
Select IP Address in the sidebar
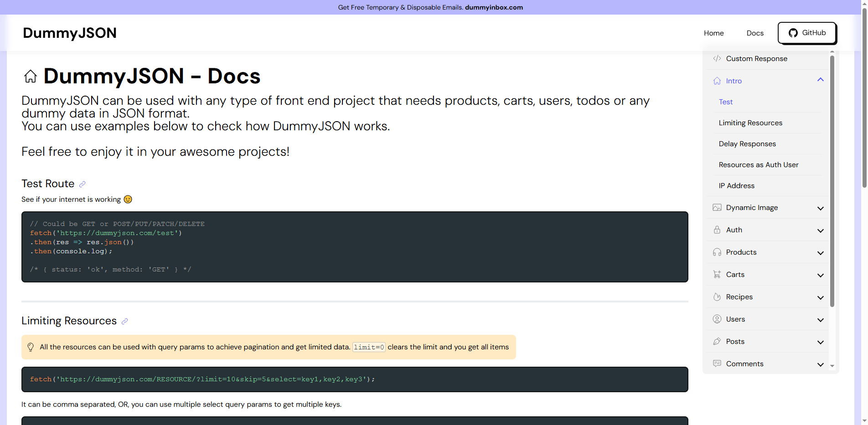click(x=737, y=185)
